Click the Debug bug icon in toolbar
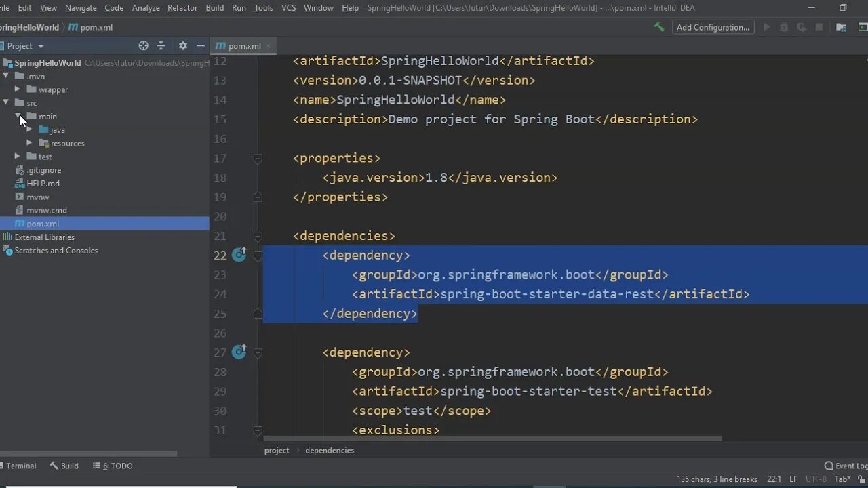Viewport: 868px width, 488px height. [784, 27]
